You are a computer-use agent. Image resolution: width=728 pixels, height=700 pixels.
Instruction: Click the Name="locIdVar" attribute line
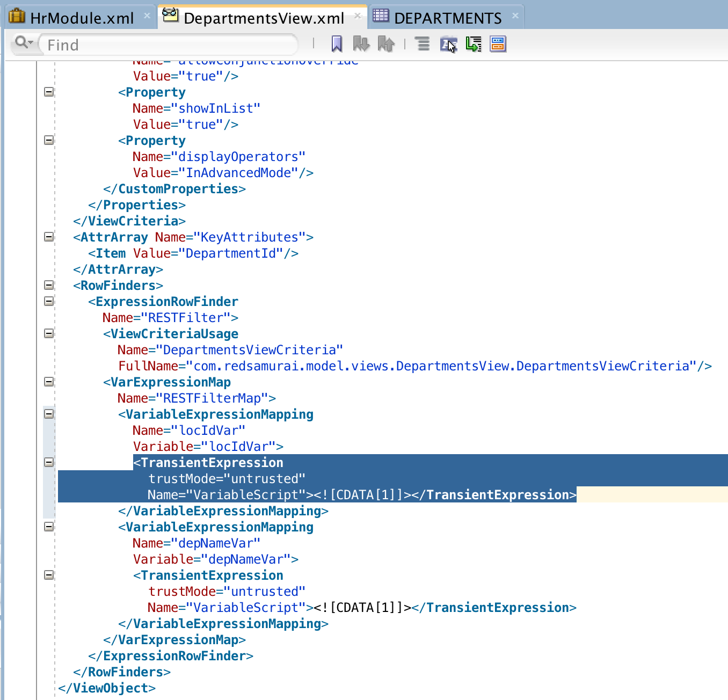click(189, 431)
